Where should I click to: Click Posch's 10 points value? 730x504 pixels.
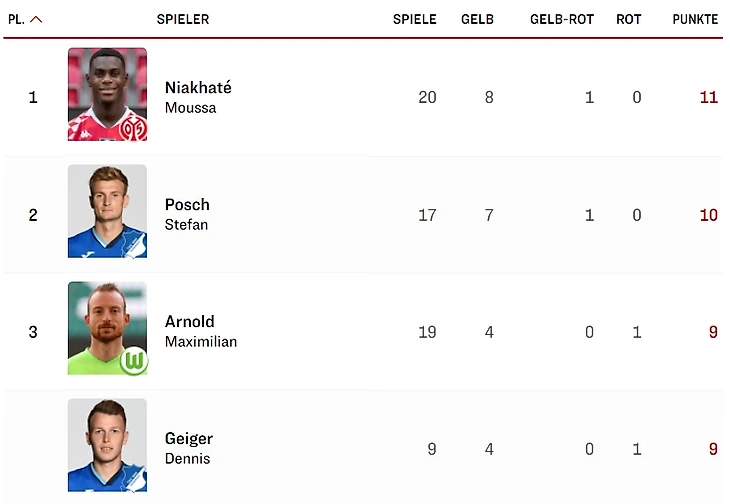708,215
